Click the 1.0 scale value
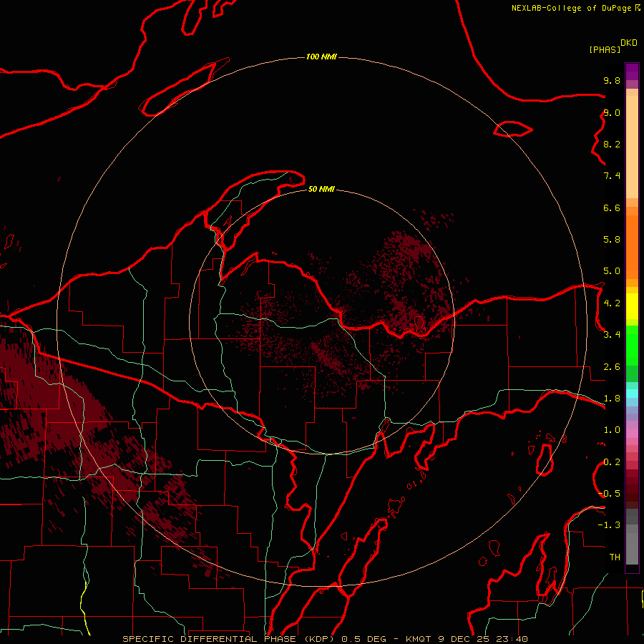This screenshot has width=644, height=644. click(x=612, y=430)
